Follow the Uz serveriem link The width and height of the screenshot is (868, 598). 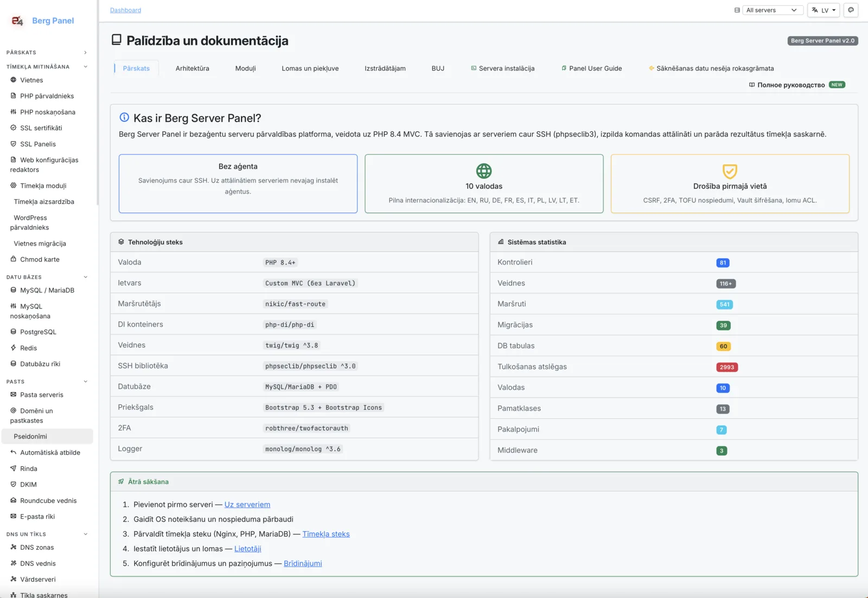click(247, 504)
